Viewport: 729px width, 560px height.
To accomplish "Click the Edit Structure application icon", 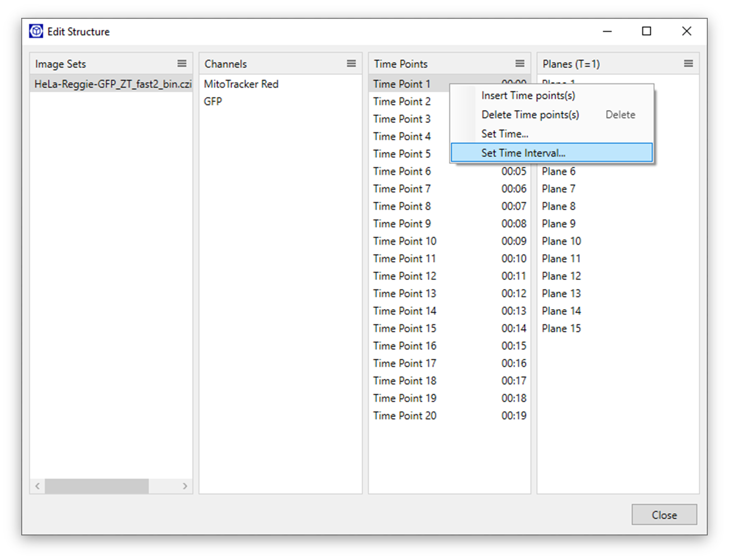I will [35, 31].
